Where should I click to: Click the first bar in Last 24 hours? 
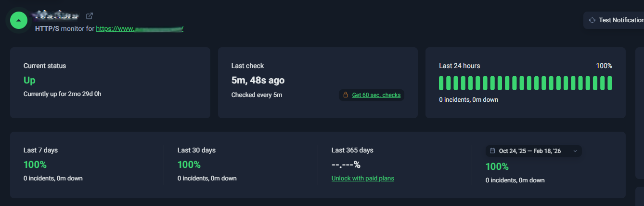(x=441, y=83)
